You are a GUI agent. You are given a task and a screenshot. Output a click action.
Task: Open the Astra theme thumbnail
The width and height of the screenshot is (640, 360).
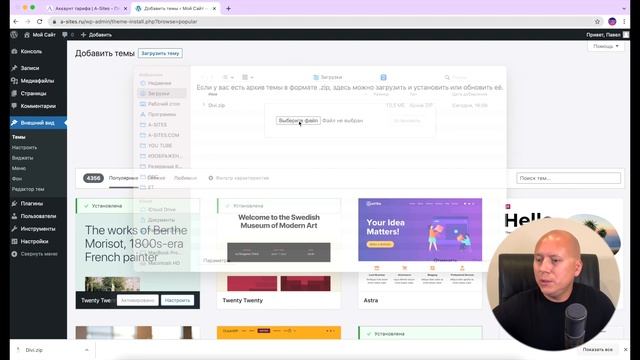click(420, 245)
